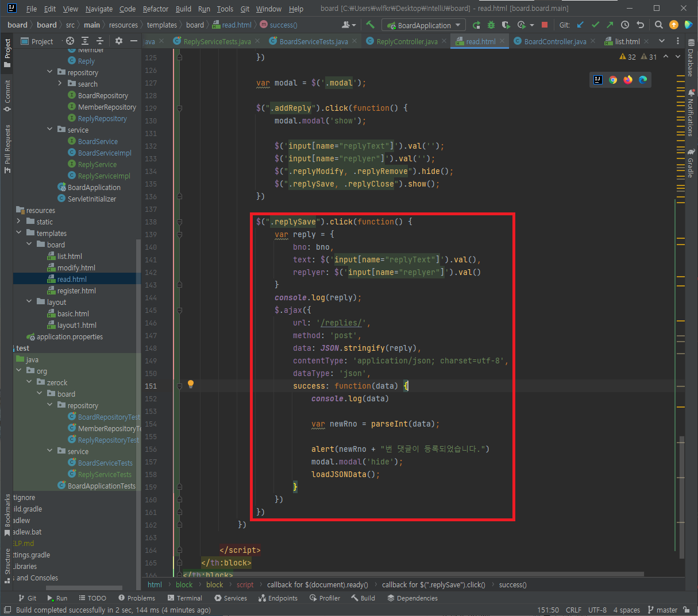Open the BoardApplication run configuration dropdown
Viewport: 698px width, 616px height.
(424, 25)
